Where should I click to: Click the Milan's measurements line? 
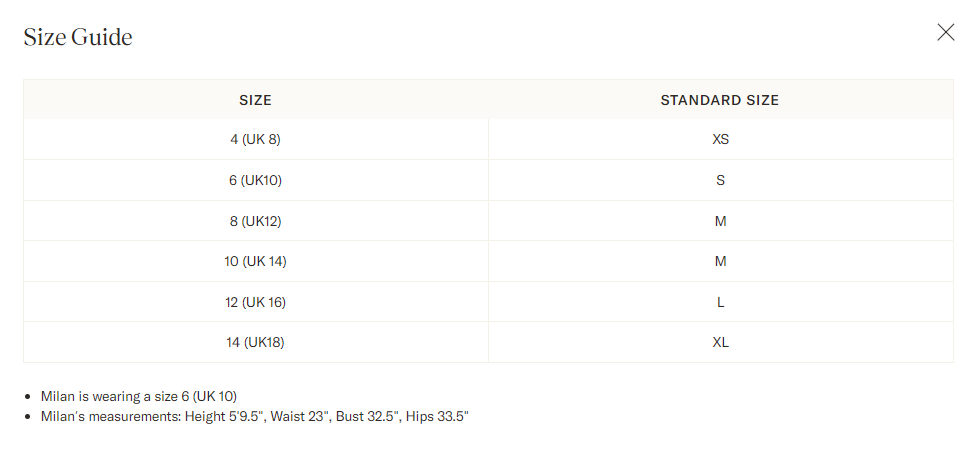click(x=255, y=417)
